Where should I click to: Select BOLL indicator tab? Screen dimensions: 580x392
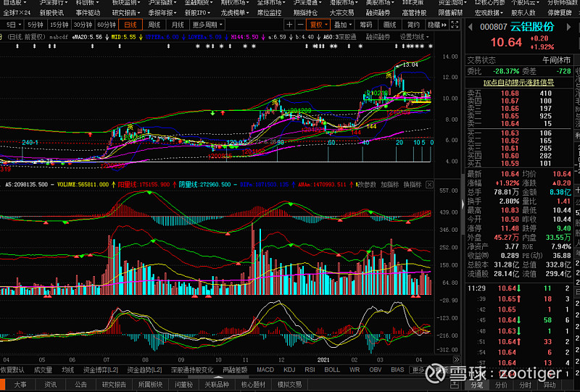point(332,370)
